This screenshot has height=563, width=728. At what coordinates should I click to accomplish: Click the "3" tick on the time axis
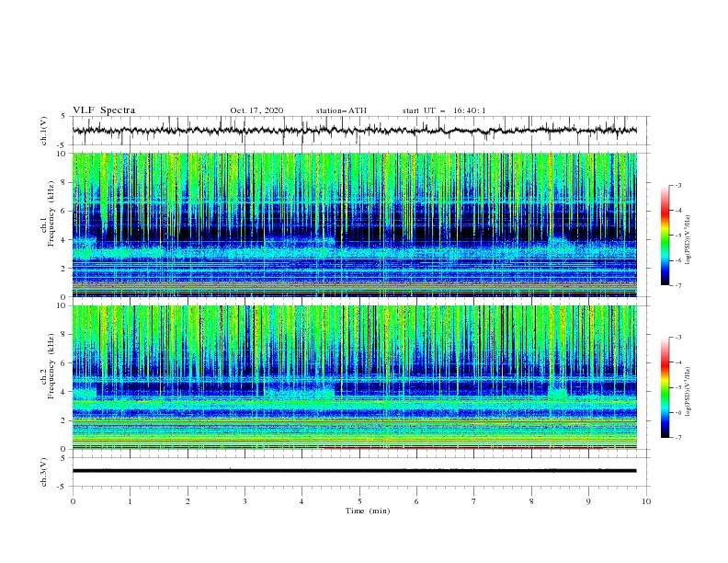coord(245,501)
